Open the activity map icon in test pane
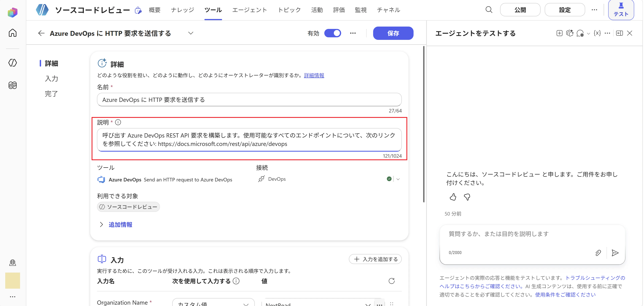The width and height of the screenshot is (644, 306). [570, 33]
